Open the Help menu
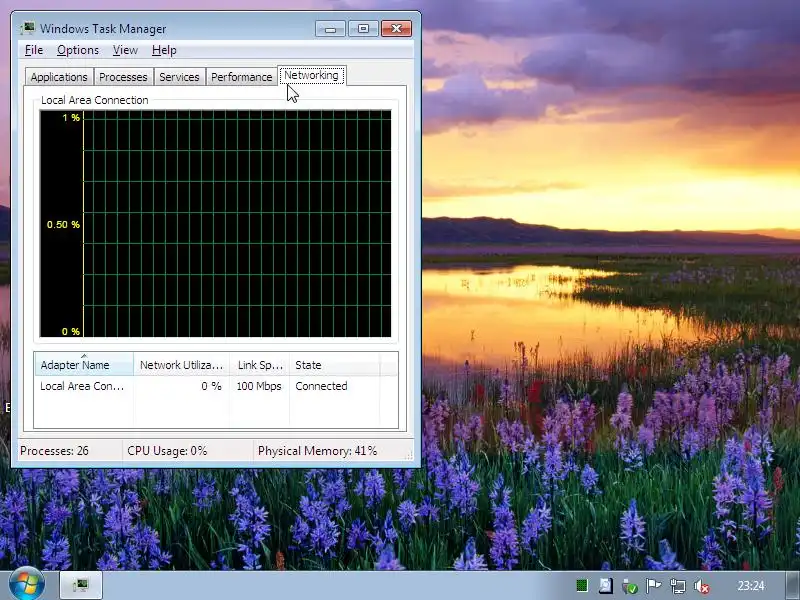The width and height of the screenshot is (800, 600). click(164, 50)
